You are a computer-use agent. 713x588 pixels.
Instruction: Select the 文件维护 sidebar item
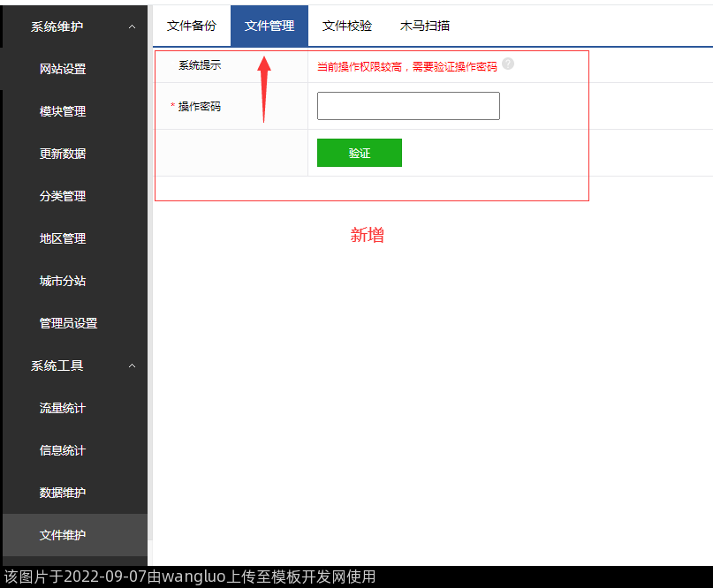[63, 535]
